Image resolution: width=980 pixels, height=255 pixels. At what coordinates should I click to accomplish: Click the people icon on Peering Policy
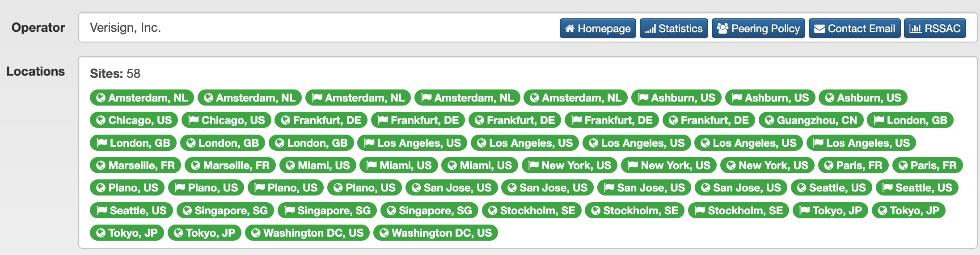click(722, 29)
